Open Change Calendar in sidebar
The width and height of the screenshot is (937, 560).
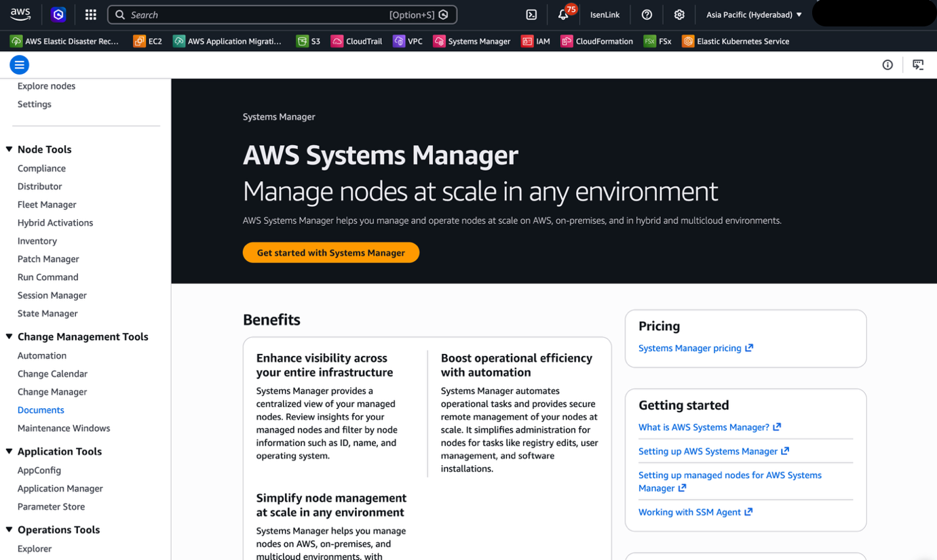53,374
